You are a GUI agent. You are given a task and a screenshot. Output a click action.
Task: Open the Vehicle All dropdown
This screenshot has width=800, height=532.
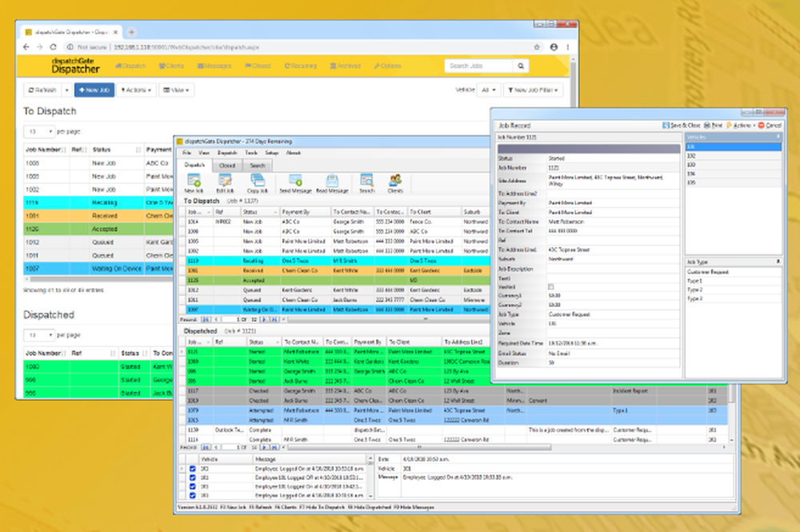pyautogui.click(x=489, y=90)
